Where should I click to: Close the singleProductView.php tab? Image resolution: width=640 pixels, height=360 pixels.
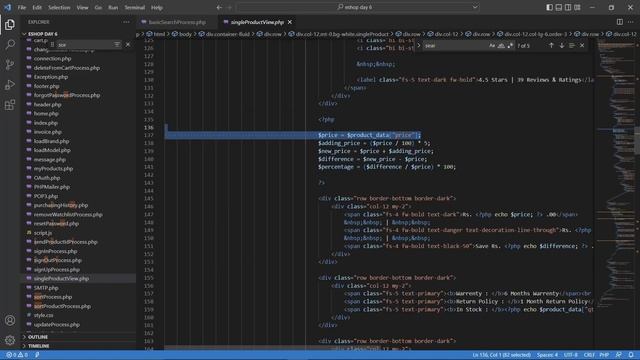coord(290,22)
